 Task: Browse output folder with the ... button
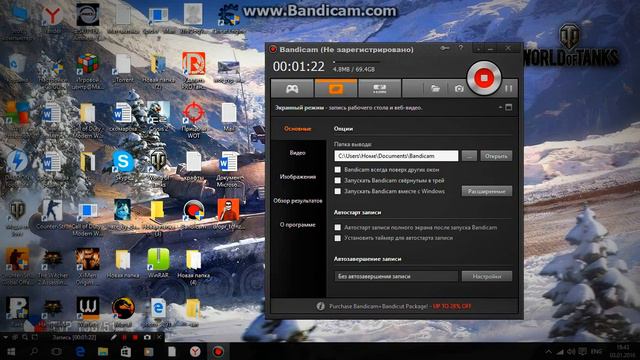coord(469,156)
